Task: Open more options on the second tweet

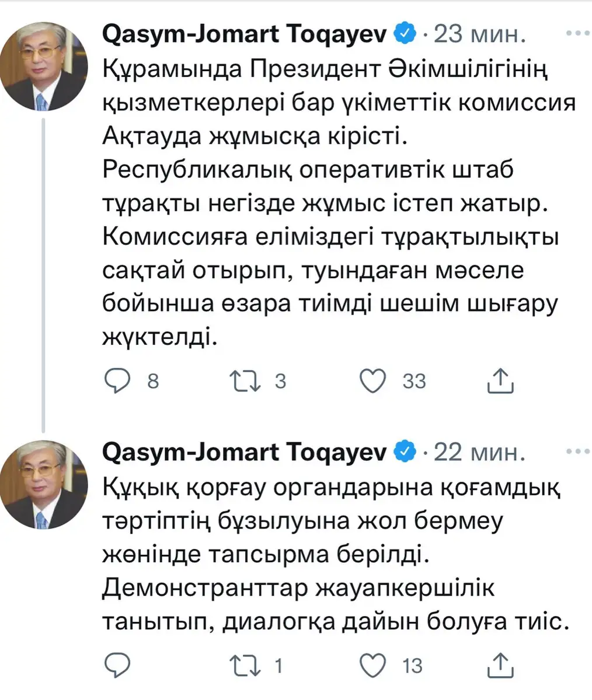Action: coord(578,451)
